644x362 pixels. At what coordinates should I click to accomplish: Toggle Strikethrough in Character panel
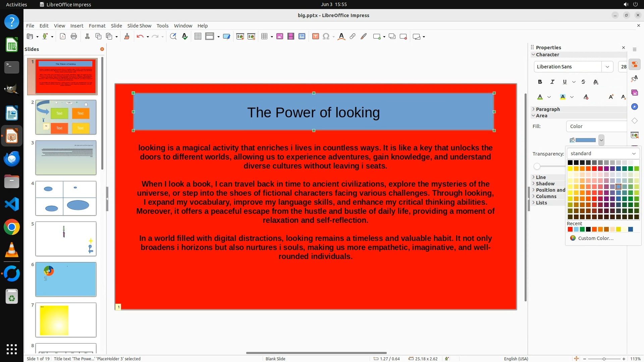tap(583, 82)
